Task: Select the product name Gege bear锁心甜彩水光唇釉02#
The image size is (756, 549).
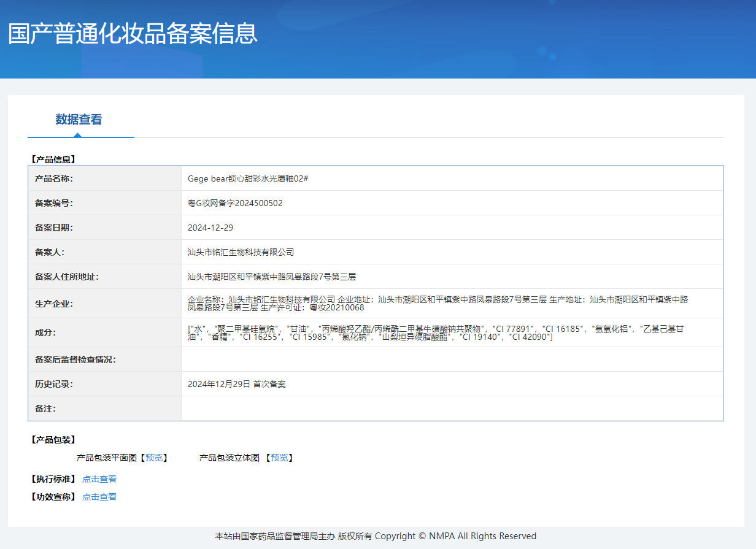Action: pos(248,179)
